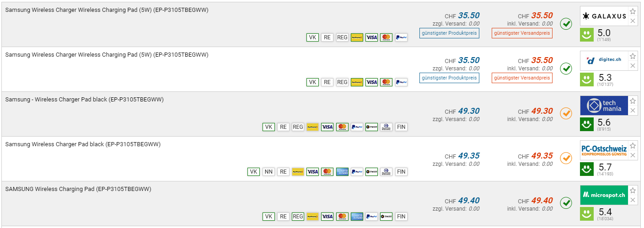
Task: Click the Galaxus smiley rating icon
Action: (587, 35)
